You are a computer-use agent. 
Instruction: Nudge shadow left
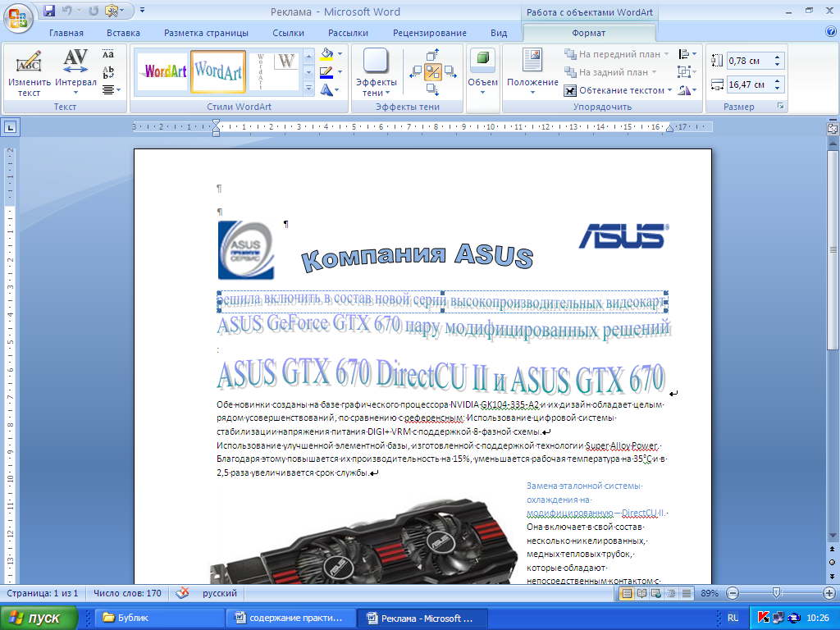pos(416,72)
